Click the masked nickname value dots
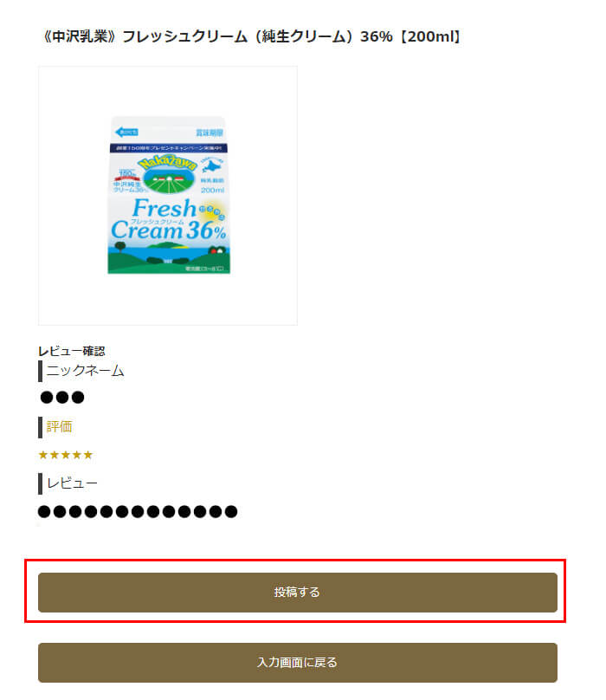606x700 pixels. pos(62,397)
